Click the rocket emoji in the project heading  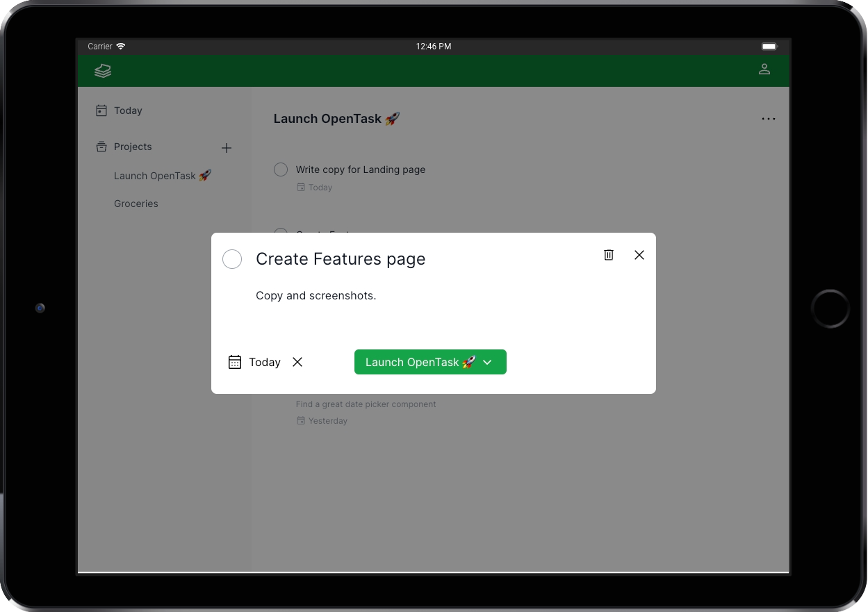pyautogui.click(x=391, y=118)
